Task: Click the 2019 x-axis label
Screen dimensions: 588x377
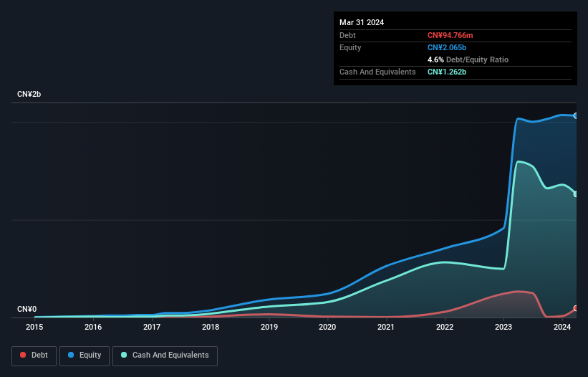Action: pyautogui.click(x=269, y=327)
